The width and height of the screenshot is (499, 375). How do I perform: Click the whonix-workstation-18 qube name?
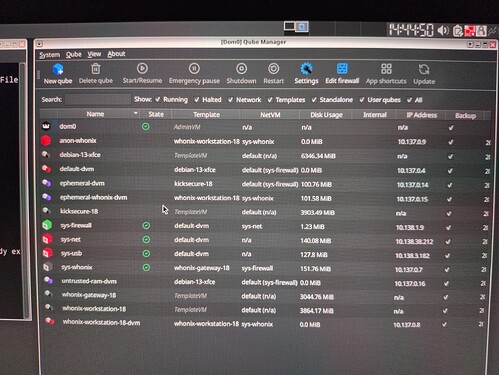(x=94, y=309)
